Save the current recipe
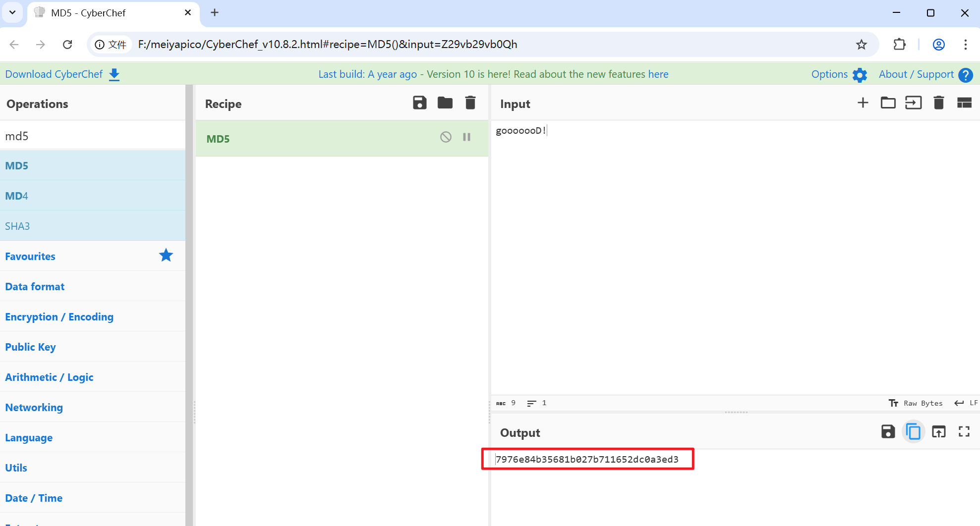Screen dimensions: 980x526 click(x=419, y=103)
